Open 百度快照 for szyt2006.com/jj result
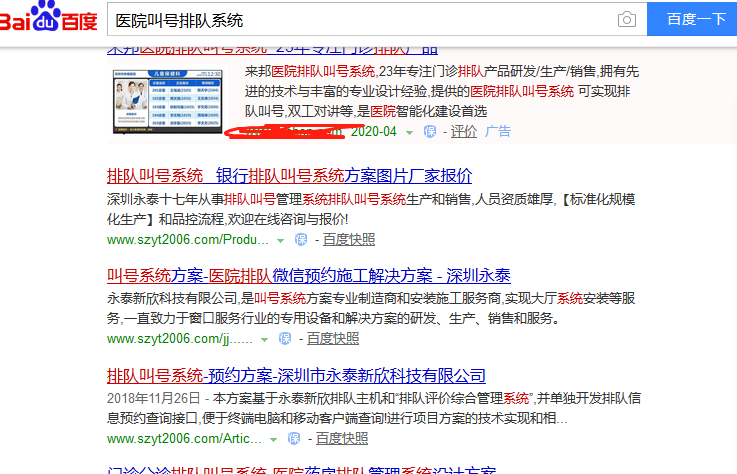The image size is (737, 474). click(x=333, y=339)
